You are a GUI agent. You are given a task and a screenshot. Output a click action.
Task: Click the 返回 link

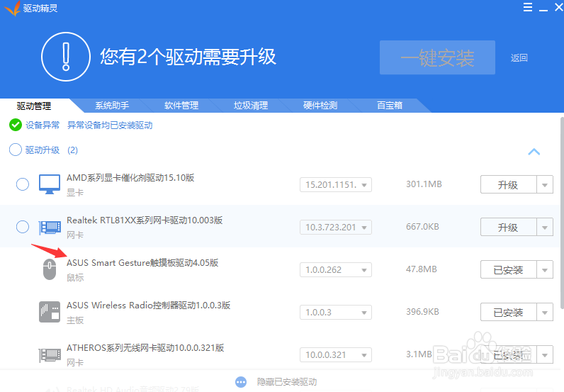pos(519,58)
